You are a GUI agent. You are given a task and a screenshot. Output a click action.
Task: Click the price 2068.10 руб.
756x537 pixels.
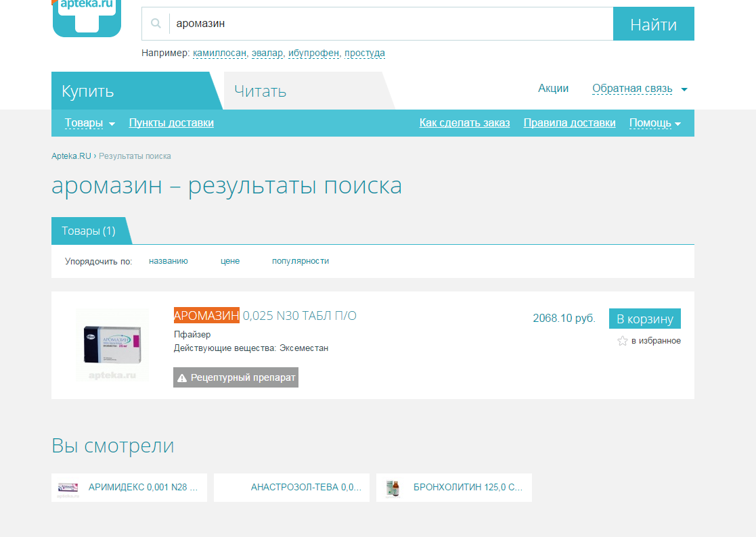pyautogui.click(x=564, y=319)
